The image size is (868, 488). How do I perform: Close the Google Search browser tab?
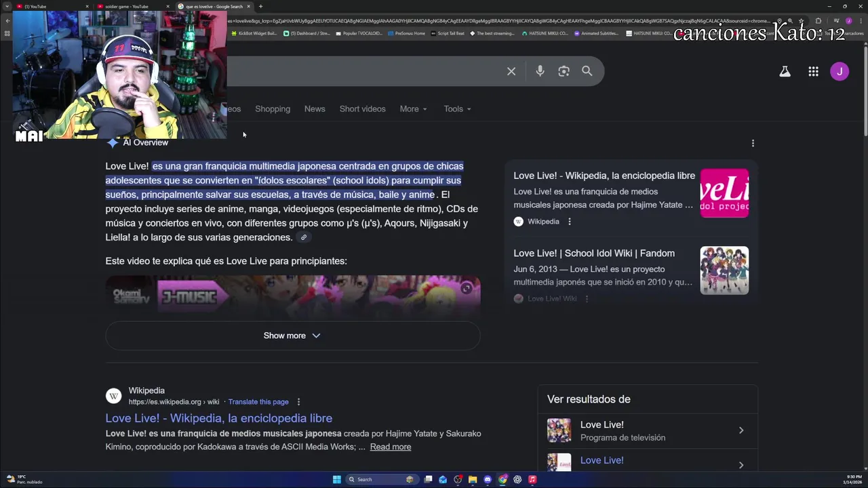click(x=249, y=6)
